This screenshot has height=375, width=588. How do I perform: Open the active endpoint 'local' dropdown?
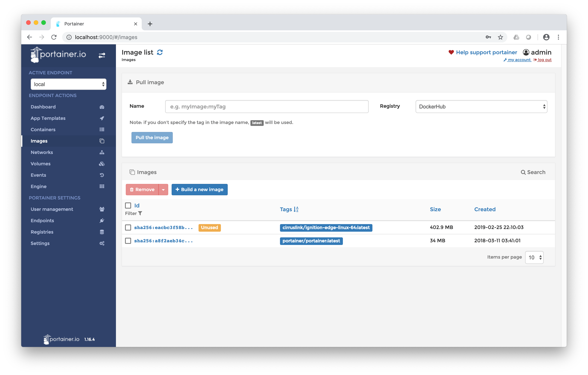[x=68, y=84]
